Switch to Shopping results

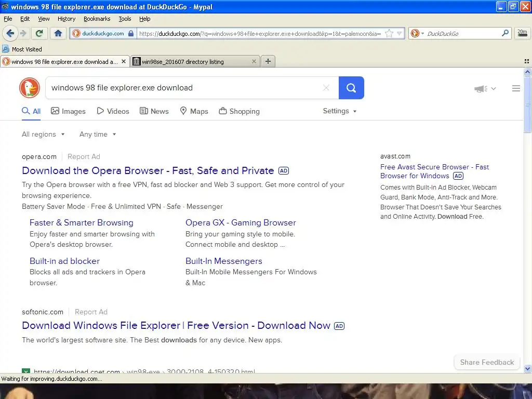click(x=239, y=111)
